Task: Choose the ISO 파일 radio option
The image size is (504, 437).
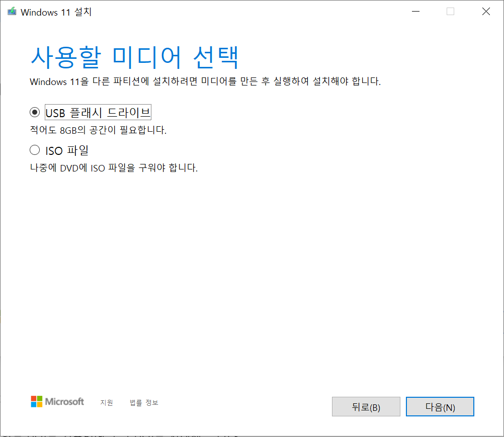Action: [35, 150]
